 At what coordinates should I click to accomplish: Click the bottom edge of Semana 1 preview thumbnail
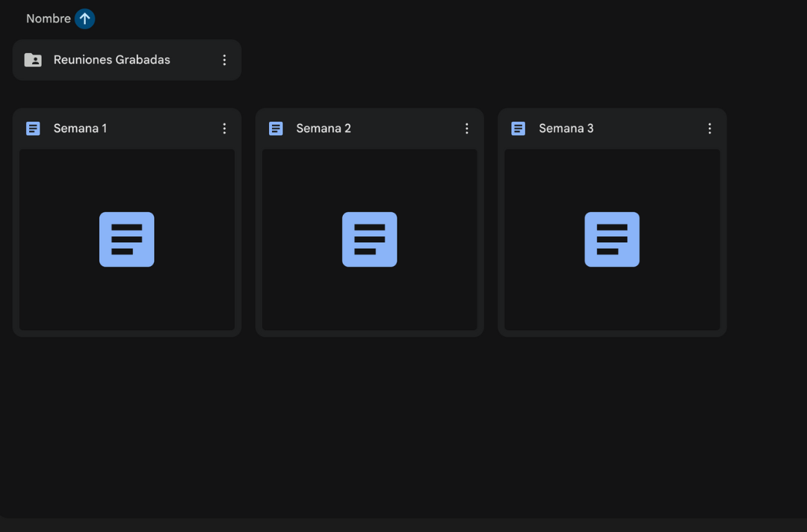(x=126, y=327)
